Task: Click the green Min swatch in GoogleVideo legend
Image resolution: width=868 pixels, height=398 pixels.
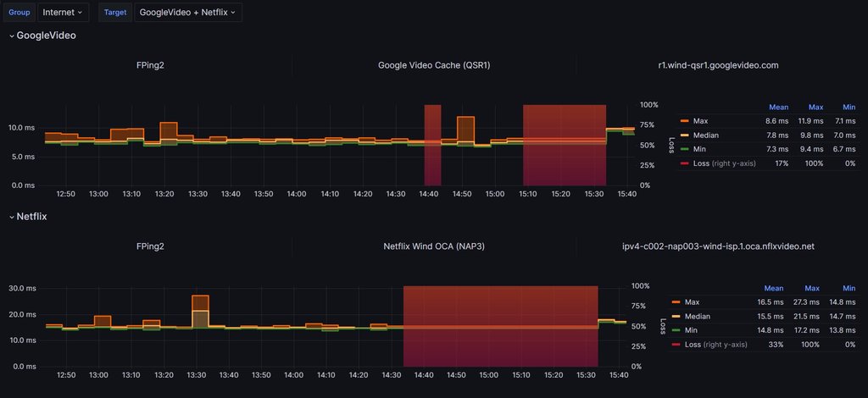Action: tap(684, 149)
